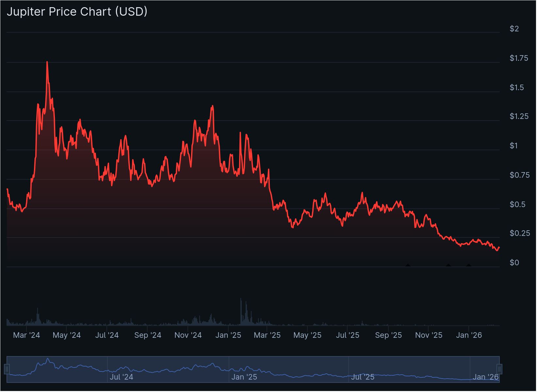The width and height of the screenshot is (537, 392).
Task: Click the $1.25 price axis label
Action: click(x=519, y=116)
